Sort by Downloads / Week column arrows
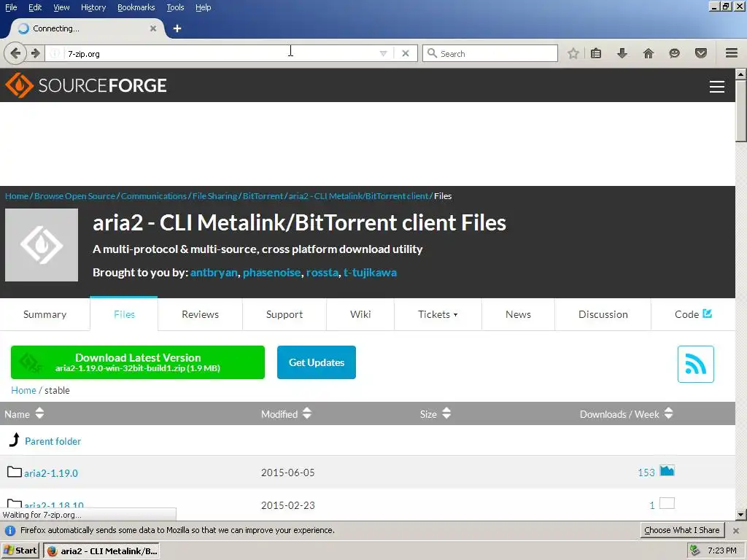 pyautogui.click(x=669, y=413)
